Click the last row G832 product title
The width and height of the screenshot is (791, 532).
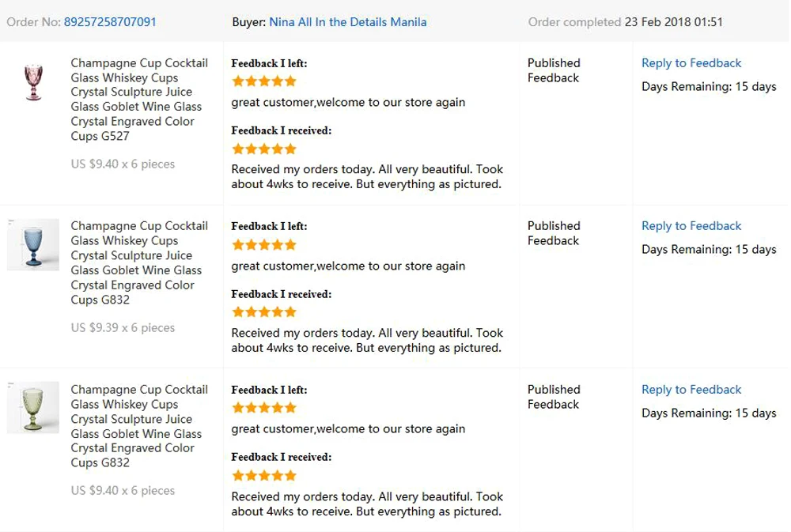(x=139, y=426)
